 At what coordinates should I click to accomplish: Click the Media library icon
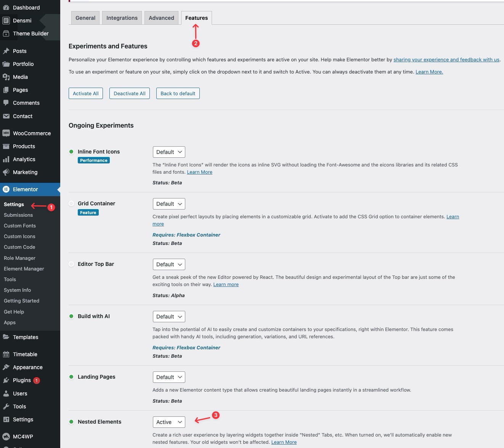click(x=6, y=77)
